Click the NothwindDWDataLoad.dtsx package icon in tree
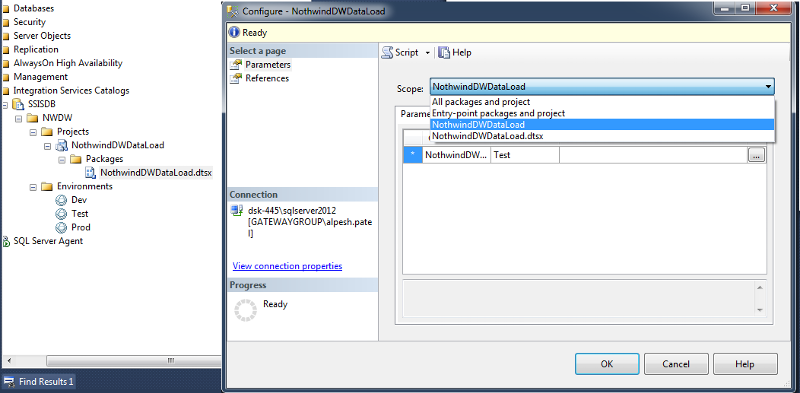800x393 pixels. (90, 173)
